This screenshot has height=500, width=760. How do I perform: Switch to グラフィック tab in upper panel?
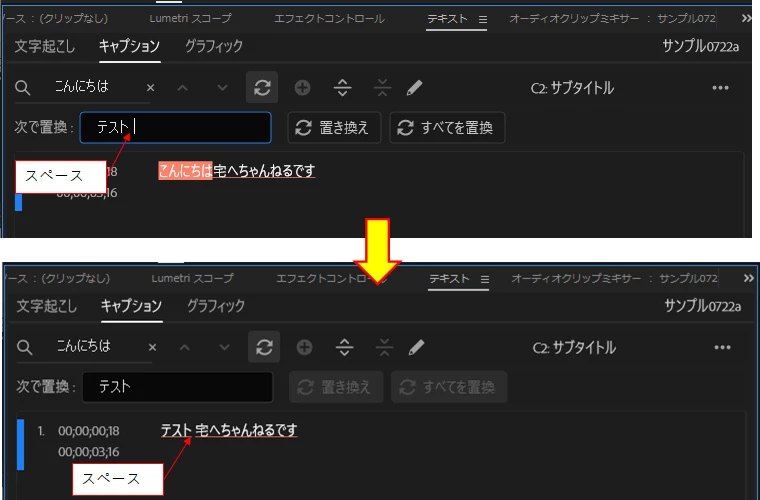pos(214,47)
